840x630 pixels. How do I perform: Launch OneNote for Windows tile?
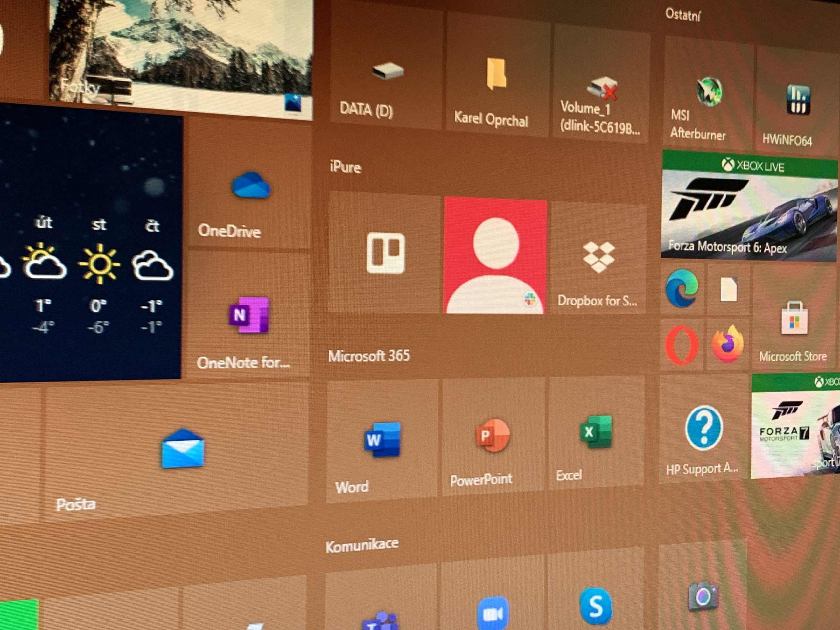pyautogui.click(x=249, y=315)
